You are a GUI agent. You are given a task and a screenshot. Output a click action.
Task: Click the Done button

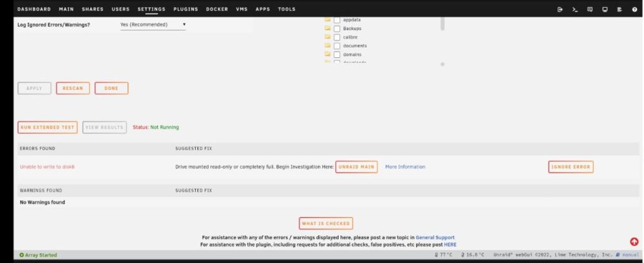(111, 88)
